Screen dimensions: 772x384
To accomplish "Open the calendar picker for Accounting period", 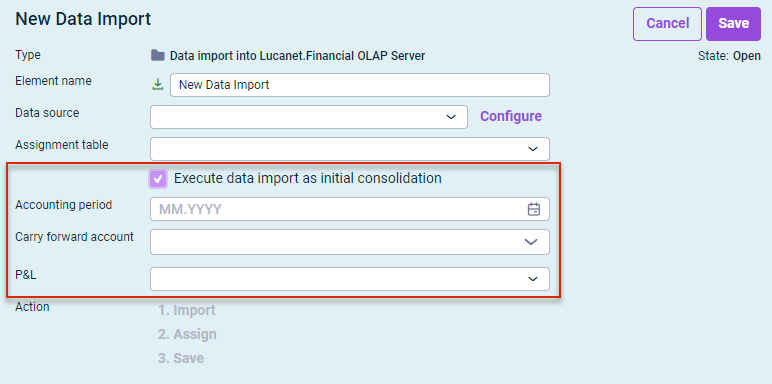I will [534, 209].
